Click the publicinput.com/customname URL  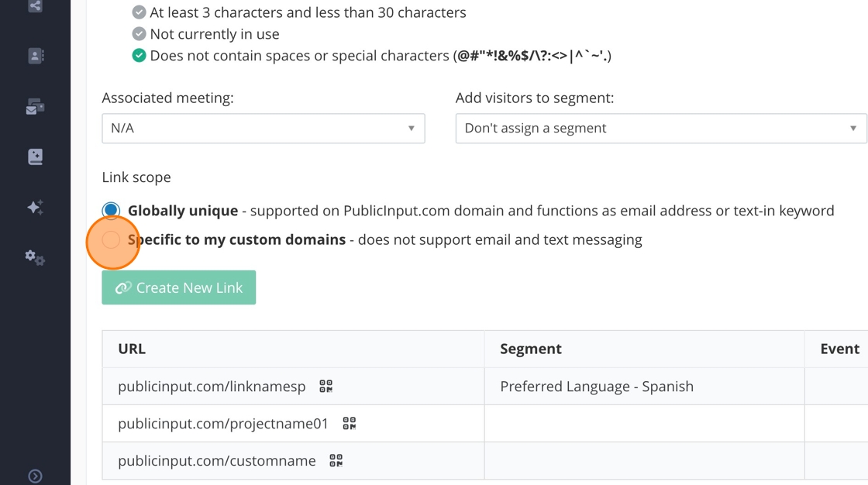coord(216,460)
